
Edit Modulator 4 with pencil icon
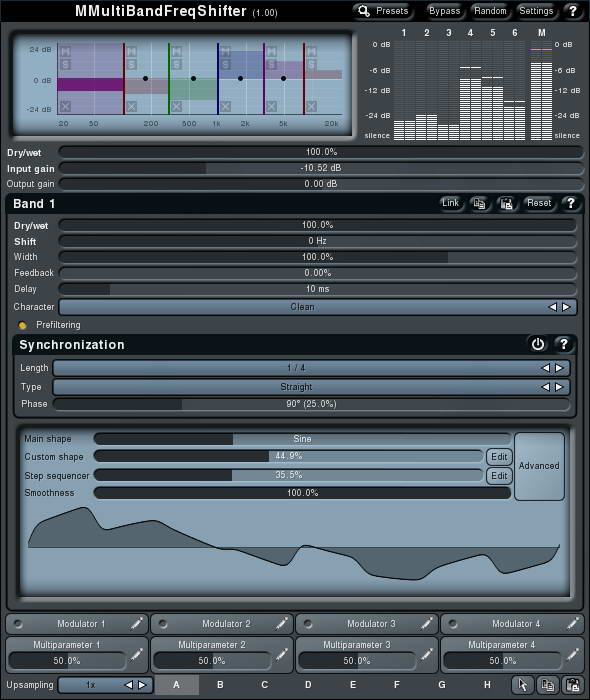click(x=573, y=623)
